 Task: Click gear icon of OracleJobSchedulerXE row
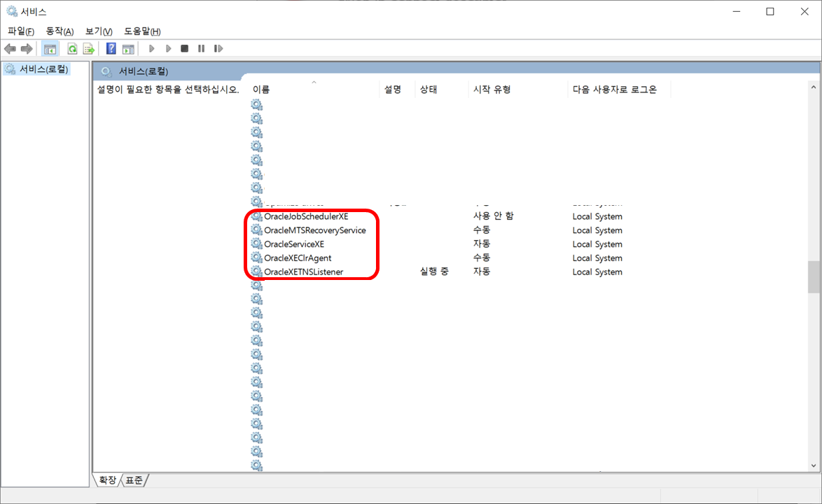click(256, 216)
